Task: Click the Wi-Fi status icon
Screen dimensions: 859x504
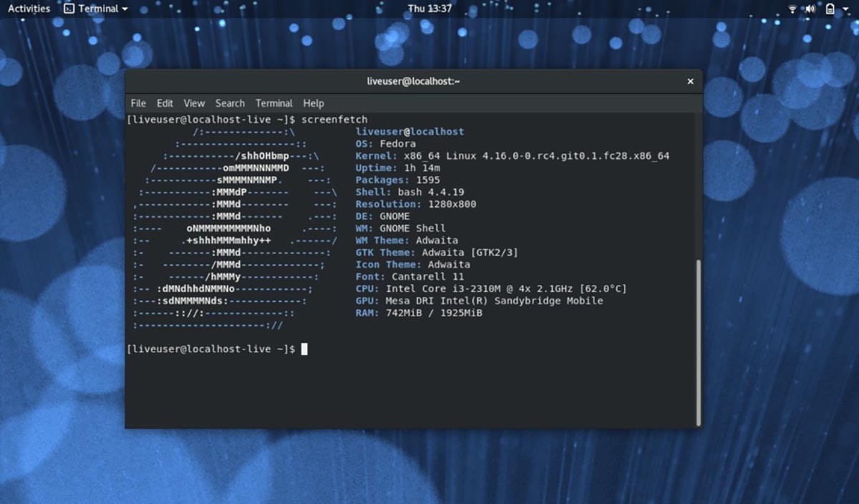Action: (792, 9)
